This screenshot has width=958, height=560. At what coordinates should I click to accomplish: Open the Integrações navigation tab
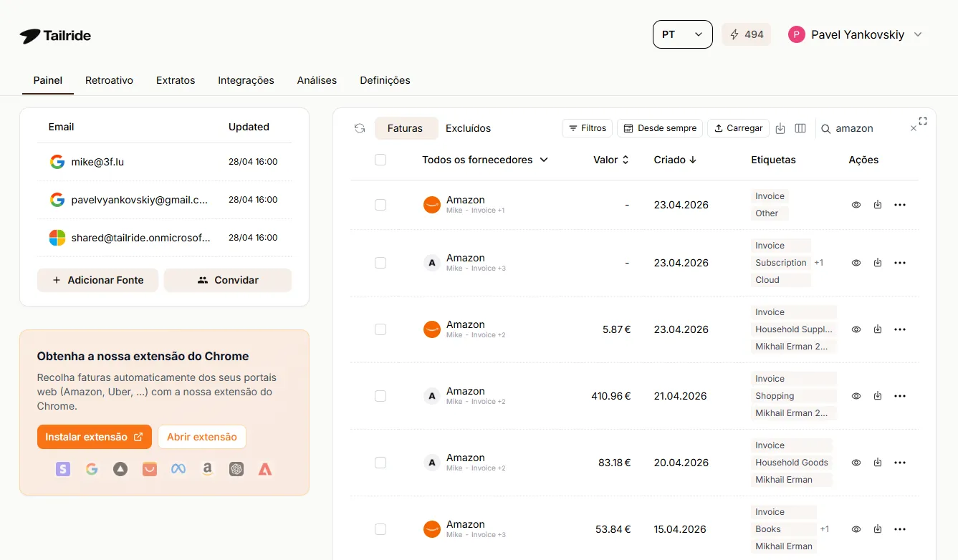point(246,80)
